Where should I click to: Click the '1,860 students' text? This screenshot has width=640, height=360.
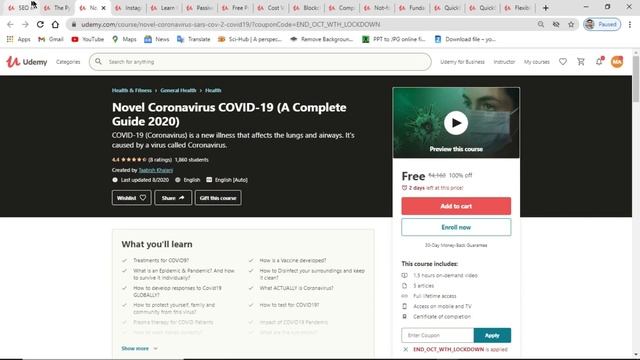191,160
